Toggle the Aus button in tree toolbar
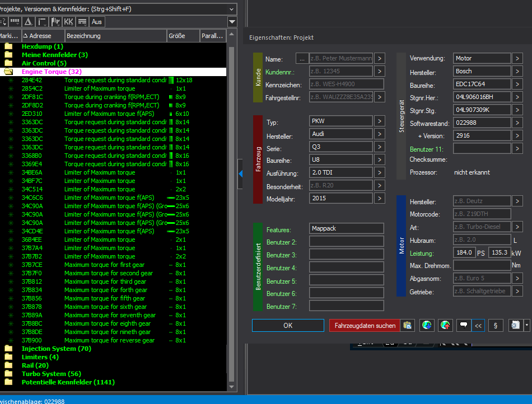532x404 pixels. (97, 22)
